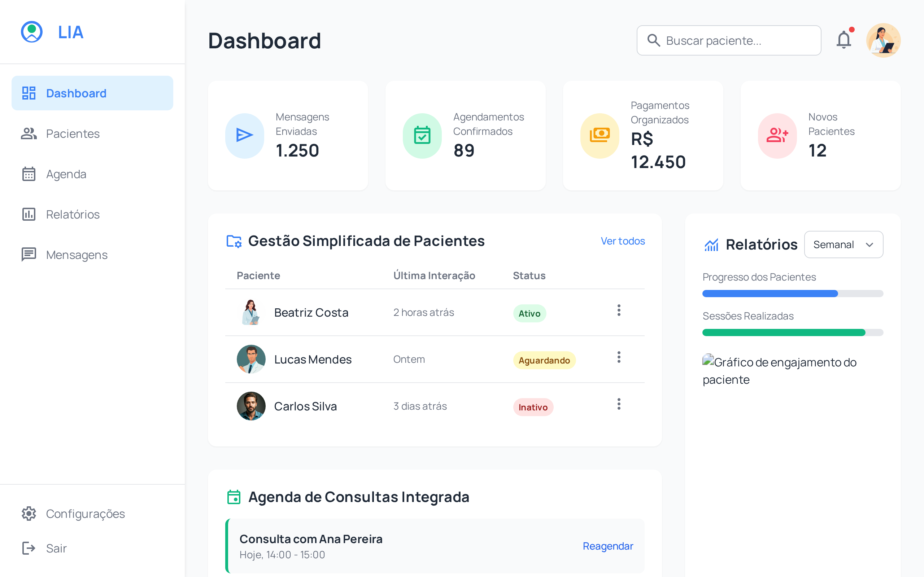Image resolution: width=924 pixels, height=577 pixels.
Task: Open the Mensagens chat icon
Action: [29, 255]
